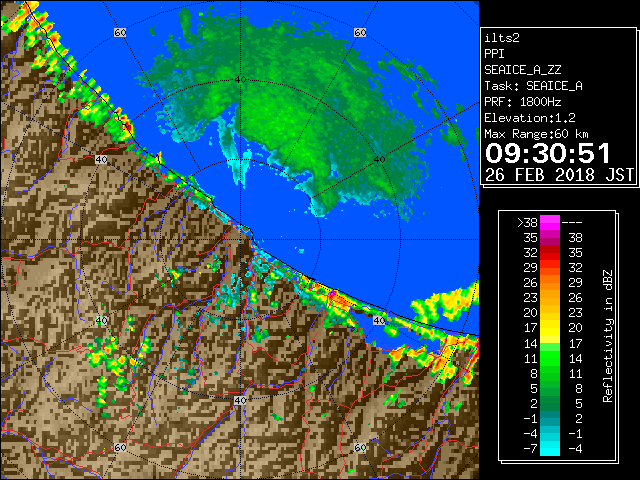Image resolution: width=640 pixels, height=480 pixels.
Task: Pick the orange swatch beside legend value 26
Action: (x=550, y=283)
